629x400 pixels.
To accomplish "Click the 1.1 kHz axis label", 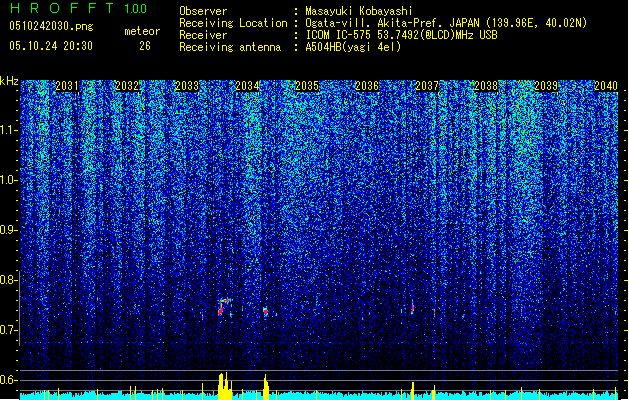I will pos(9,130).
